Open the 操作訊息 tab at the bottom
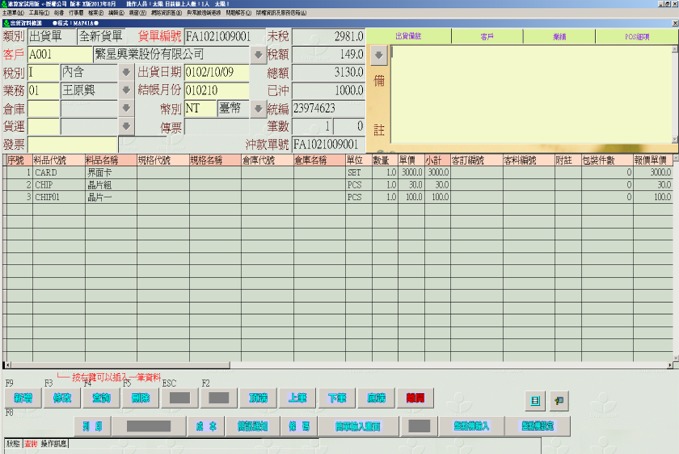 54,443
